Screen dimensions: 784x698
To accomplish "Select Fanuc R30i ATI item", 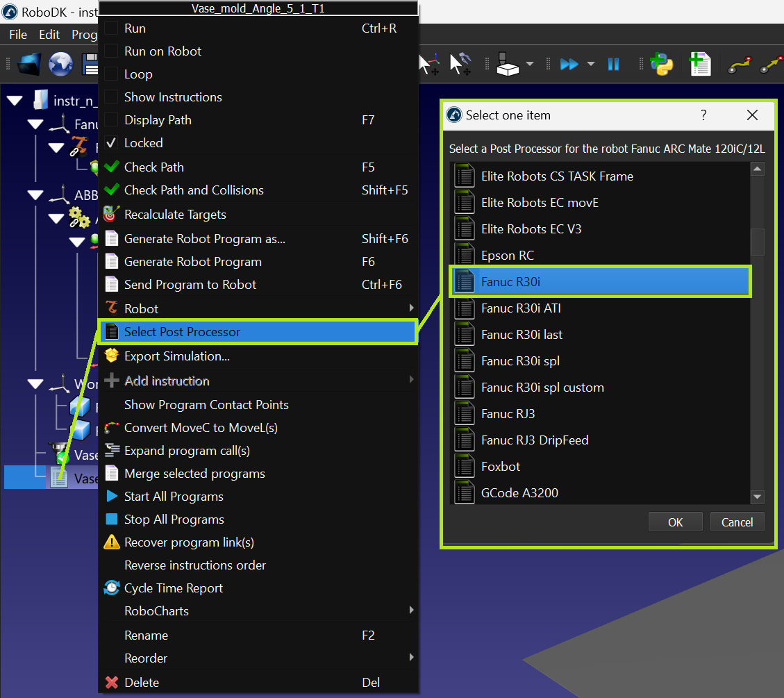I will [600, 308].
